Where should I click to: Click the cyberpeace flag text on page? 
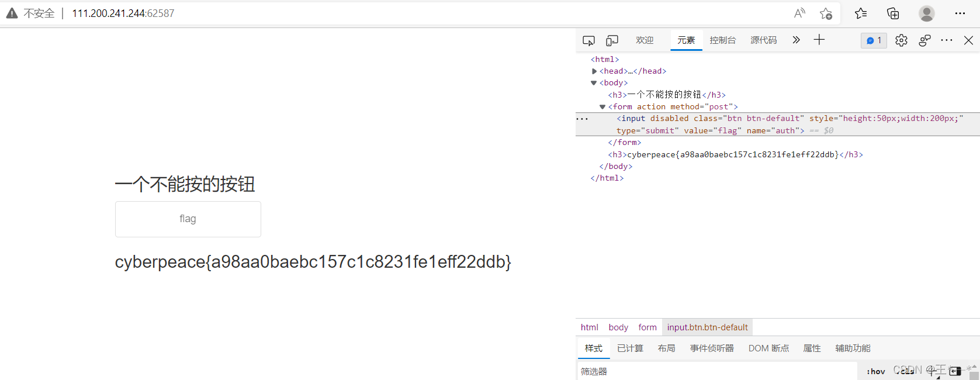pos(313,262)
